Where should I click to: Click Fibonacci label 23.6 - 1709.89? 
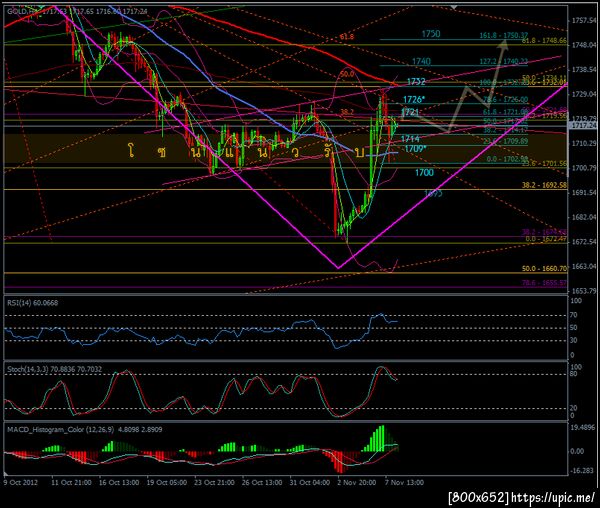(505, 141)
